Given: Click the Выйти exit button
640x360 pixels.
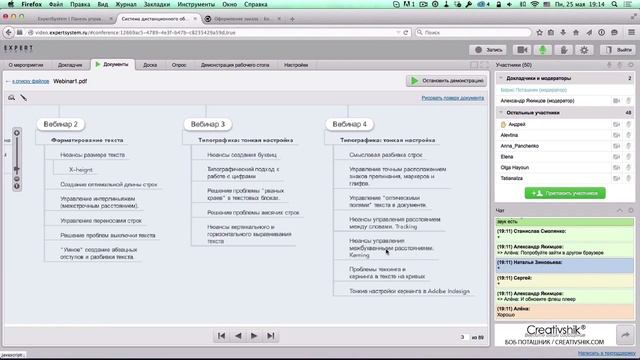Looking at the screenshot, I should 618,50.
